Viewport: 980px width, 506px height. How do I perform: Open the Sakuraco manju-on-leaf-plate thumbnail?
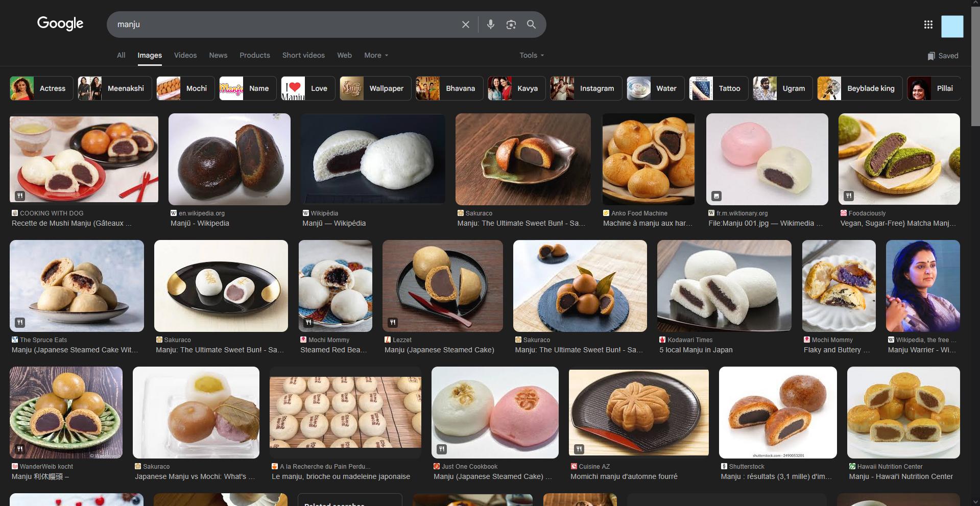pyautogui.click(x=523, y=159)
